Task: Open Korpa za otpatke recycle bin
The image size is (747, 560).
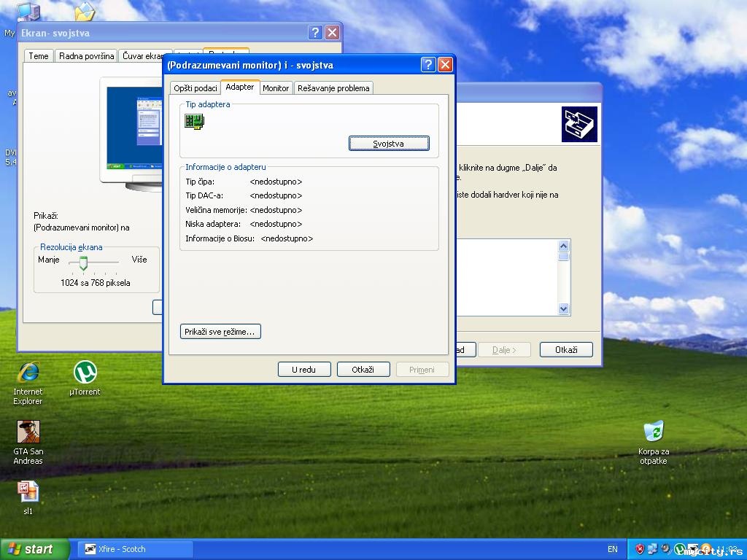Action: 654,432
